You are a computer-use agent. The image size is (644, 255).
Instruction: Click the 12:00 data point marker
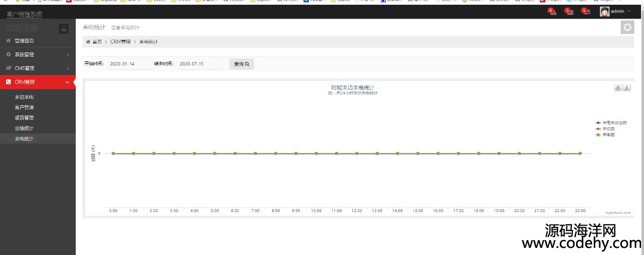pyautogui.click(x=357, y=154)
